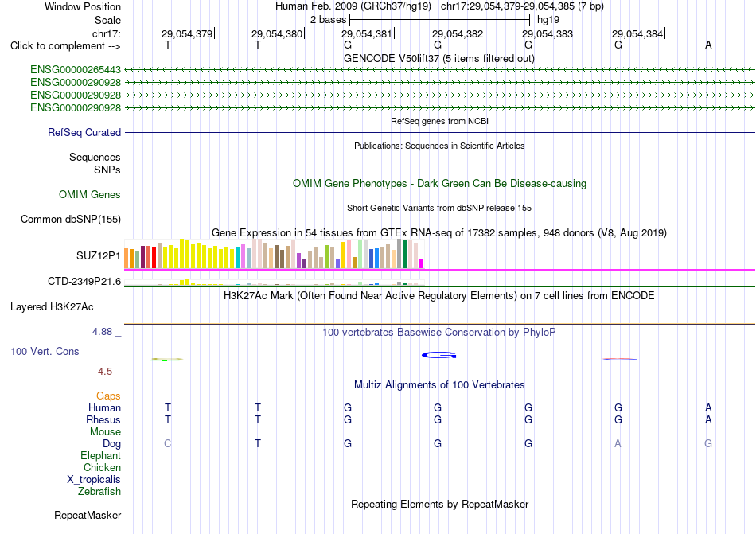Click the '2 bases' scale bar label
The image size is (756, 534).
point(329,20)
